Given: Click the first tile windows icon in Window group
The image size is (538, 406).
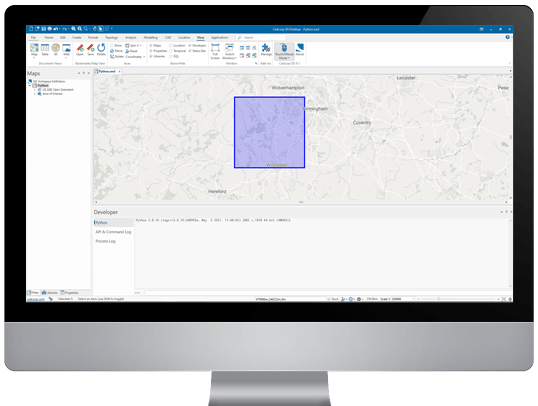Looking at the screenshot, I should pyautogui.click(x=242, y=48).
